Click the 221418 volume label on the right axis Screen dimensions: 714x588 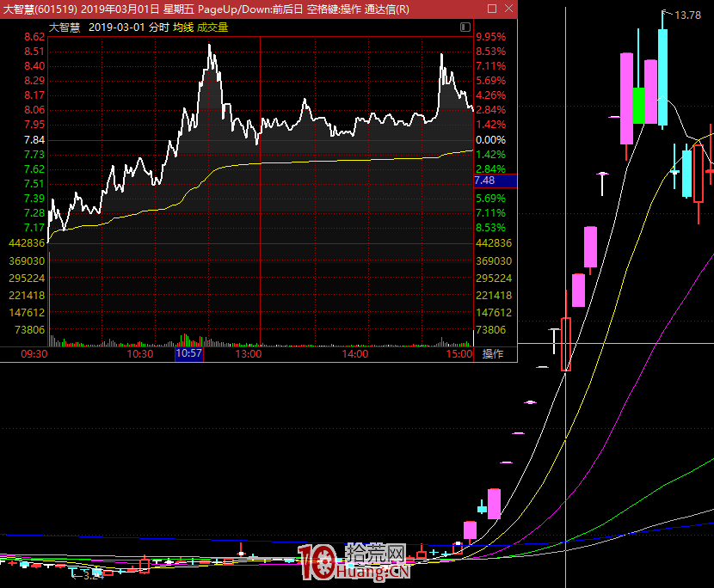(x=494, y=296)
